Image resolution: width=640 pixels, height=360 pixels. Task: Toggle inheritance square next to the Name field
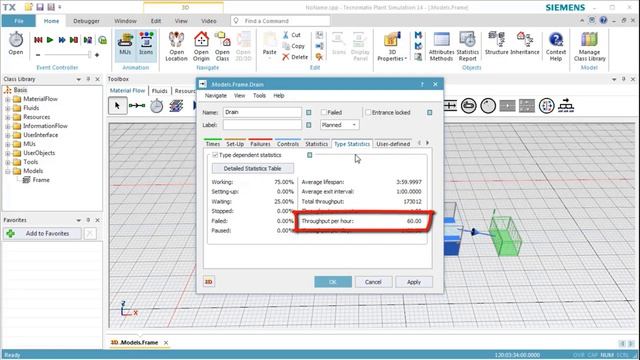click(309, 112)
